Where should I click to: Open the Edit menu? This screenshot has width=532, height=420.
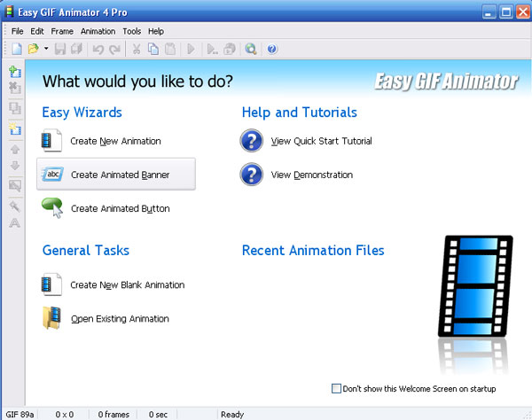point(37,31)
